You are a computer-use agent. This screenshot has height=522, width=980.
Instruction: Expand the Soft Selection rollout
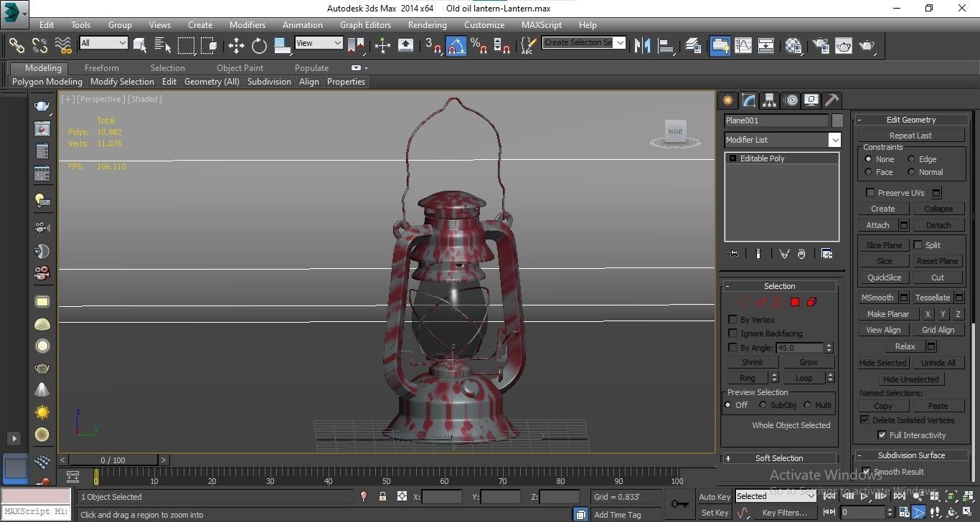[779, 458]
